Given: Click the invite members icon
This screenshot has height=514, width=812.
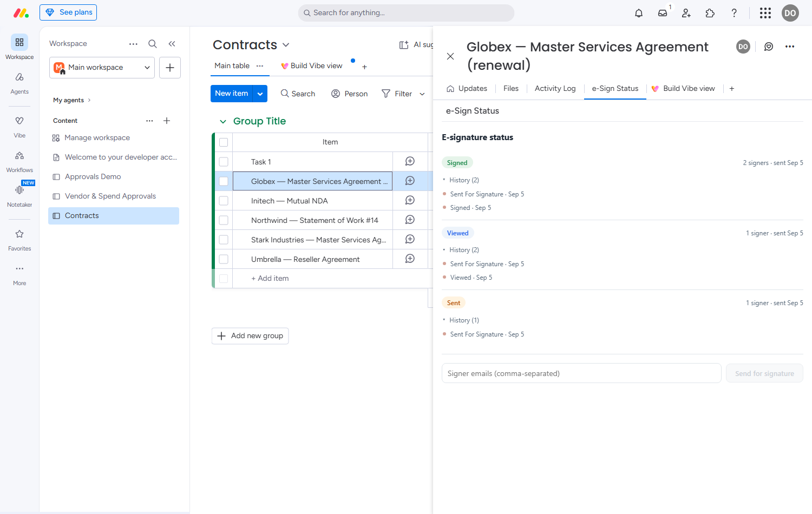Looking at the screenshot, I should point(686,13).
